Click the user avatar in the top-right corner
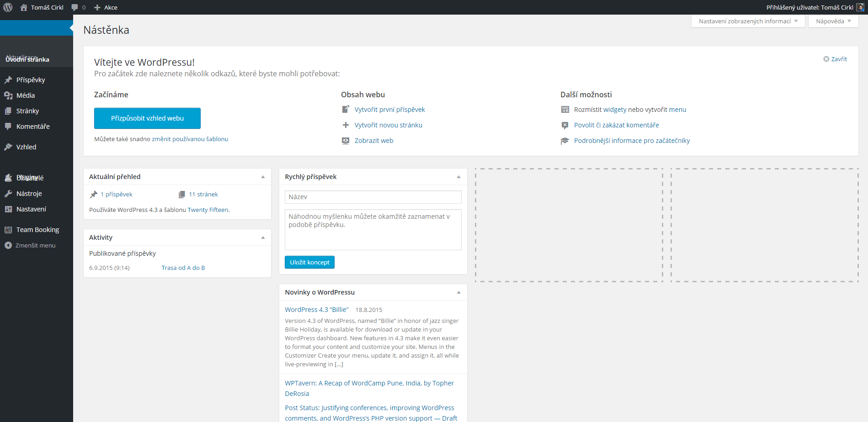The image size is (868, 422). coord(860,7)
